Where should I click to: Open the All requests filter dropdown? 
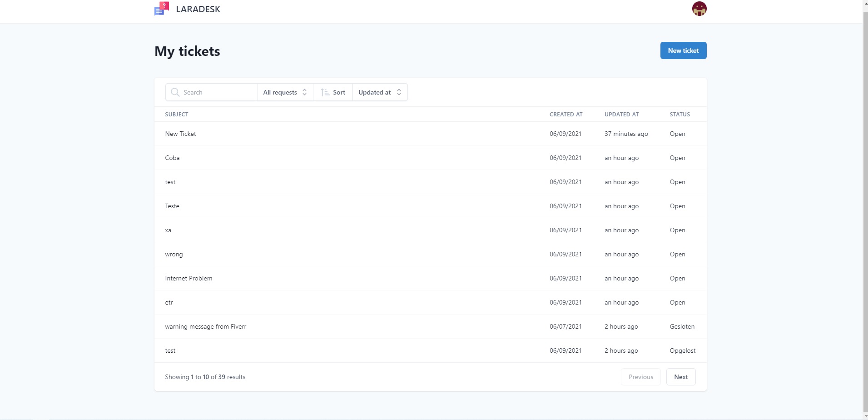pyautogui.click(x=285, y=92)
